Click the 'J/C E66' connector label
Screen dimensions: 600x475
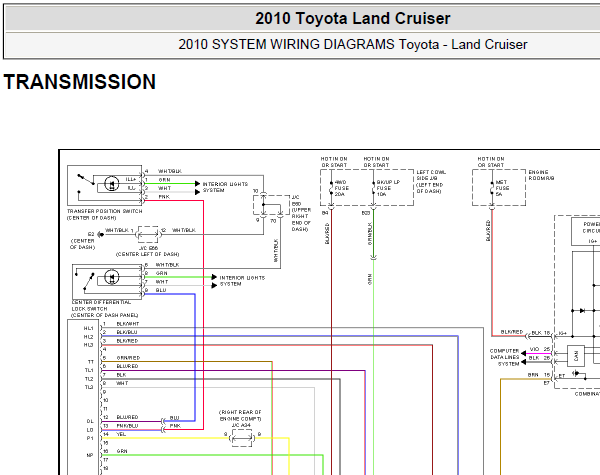pos(148,248)
